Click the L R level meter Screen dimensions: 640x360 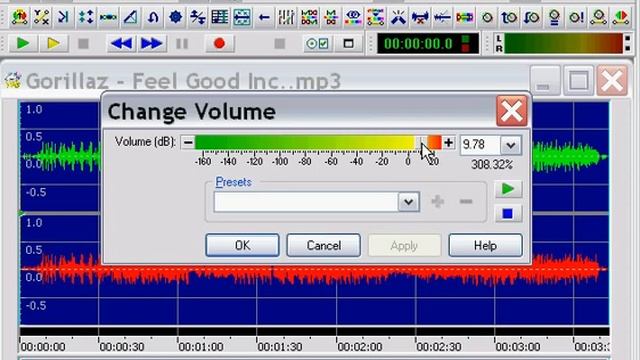[x=563, y=43]
